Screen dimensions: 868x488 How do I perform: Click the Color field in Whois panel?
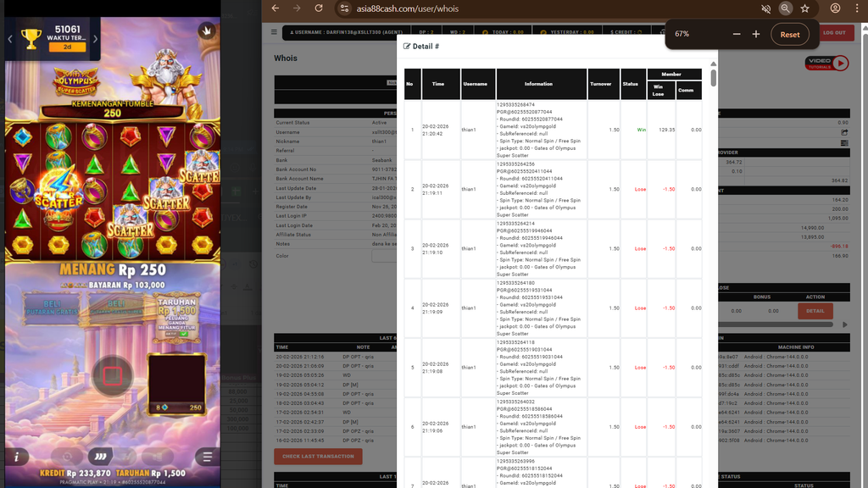tap(384, 256)
